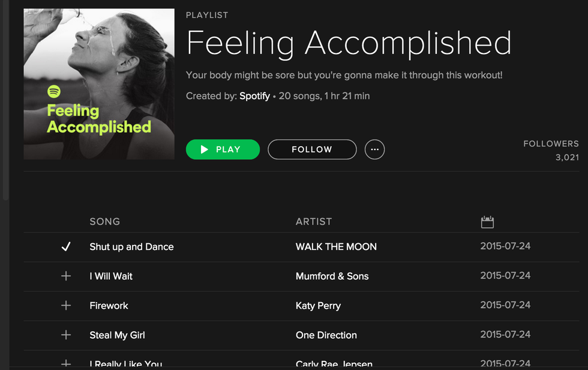Image resolution: width=588 pixels, height=370 pixels.
Task: Visit One Direction artist page
Action: point(326,335)
